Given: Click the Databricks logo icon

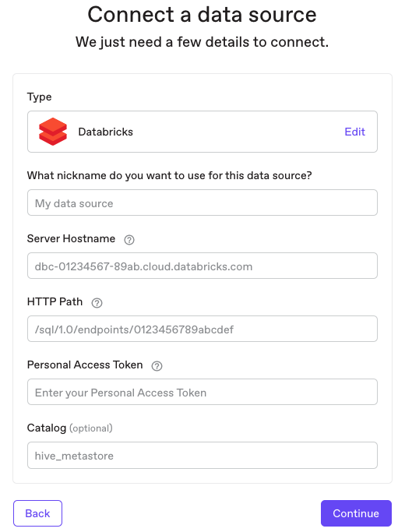Looking at the screenshot, I should tap(53, 132).
